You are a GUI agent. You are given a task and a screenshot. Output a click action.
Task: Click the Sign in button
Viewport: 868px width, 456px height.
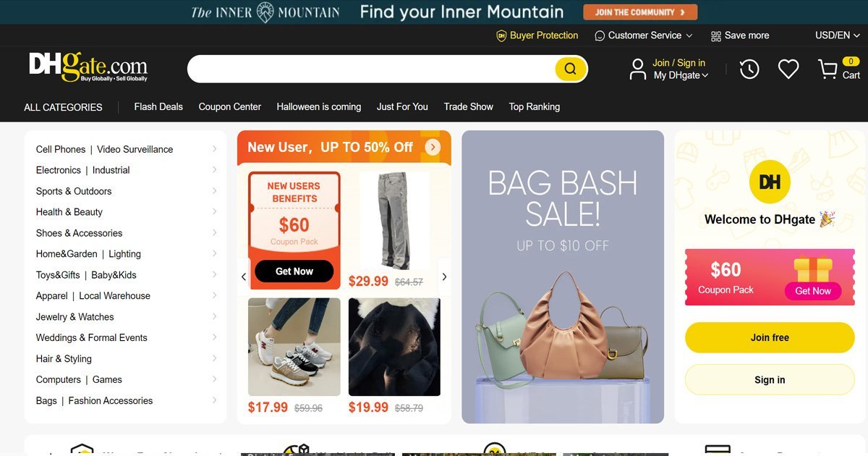click(x=770, y=379)
